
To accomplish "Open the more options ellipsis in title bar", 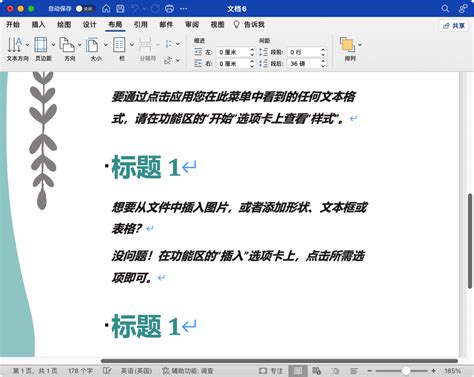I will (x=183, y=9).
